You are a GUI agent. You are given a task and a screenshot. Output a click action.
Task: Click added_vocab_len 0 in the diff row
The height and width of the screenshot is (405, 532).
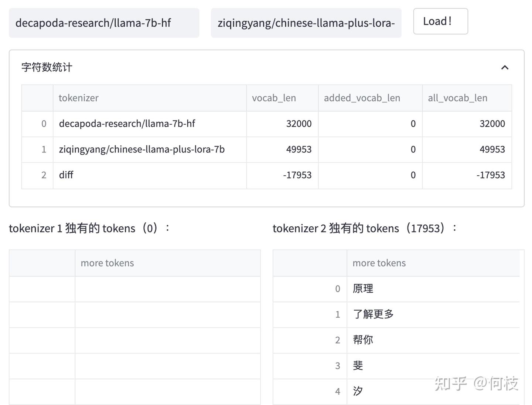point(370,175)
